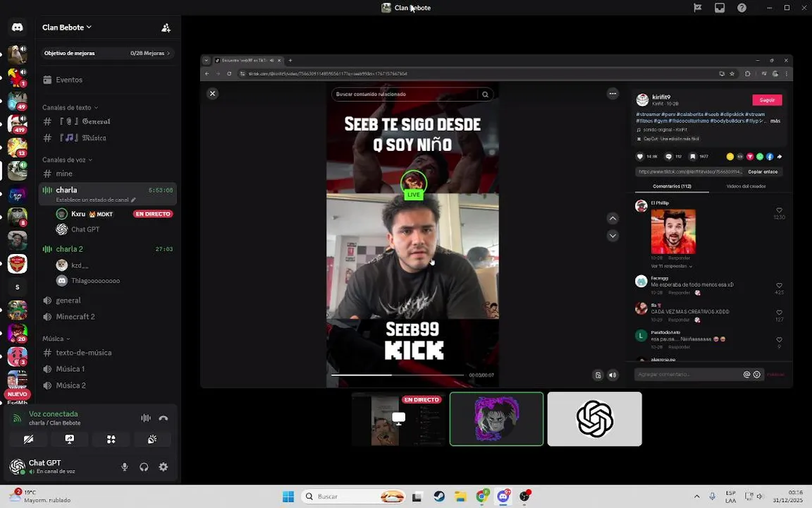Open Discord help question mark
Screen dimensions: 812x508
tap(742, 8)
